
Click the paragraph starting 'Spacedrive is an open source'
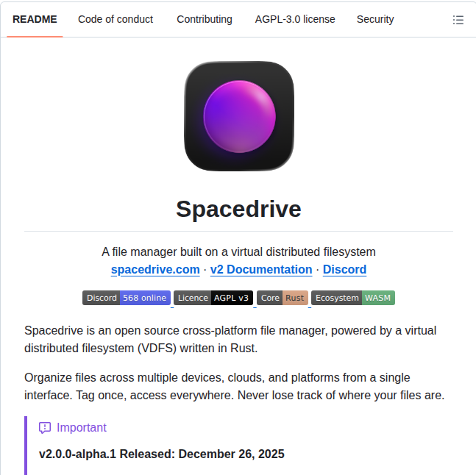(x=230, y=340)
